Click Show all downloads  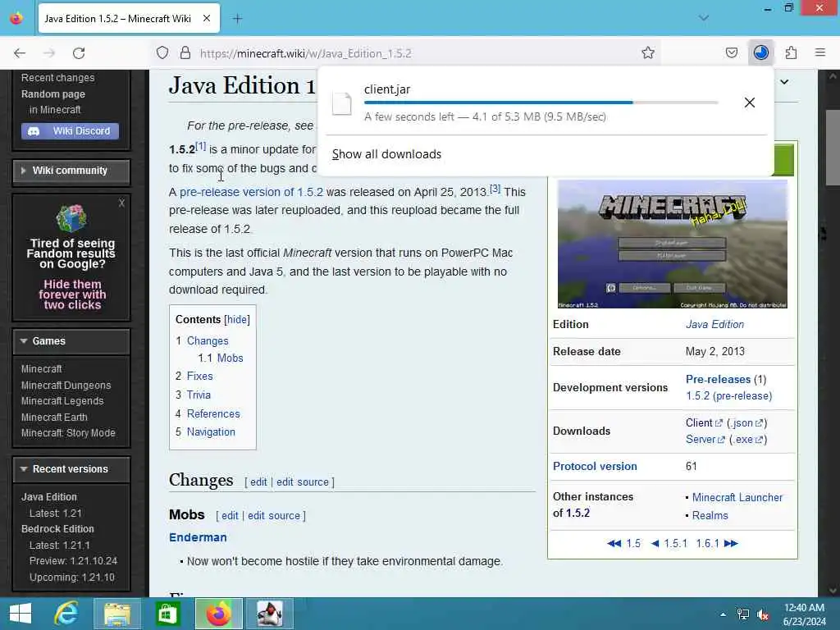[x=386, y=154]
